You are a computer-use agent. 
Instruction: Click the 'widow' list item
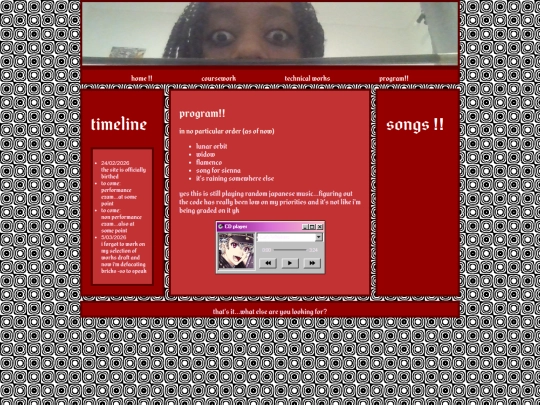click(205, 154)
